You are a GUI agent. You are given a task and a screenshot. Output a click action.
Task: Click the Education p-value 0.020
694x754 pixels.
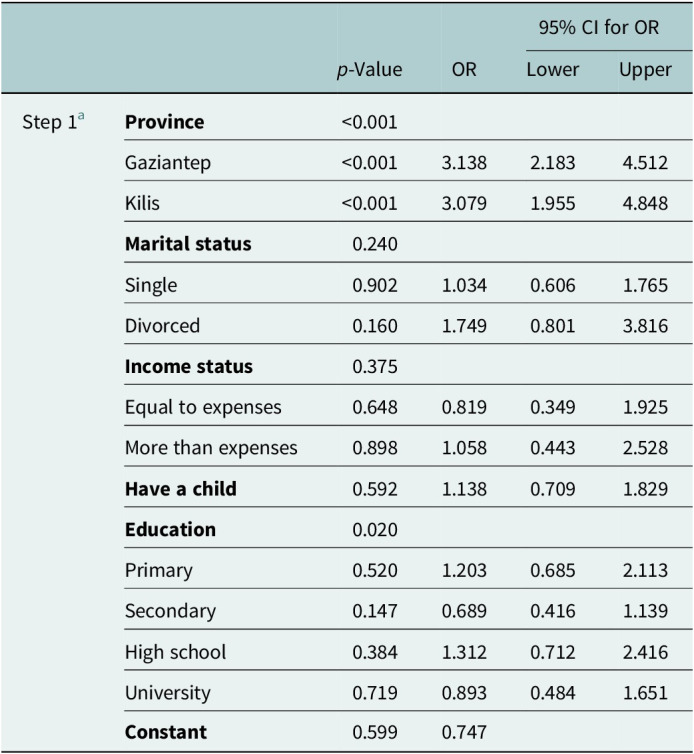(375, 530)
